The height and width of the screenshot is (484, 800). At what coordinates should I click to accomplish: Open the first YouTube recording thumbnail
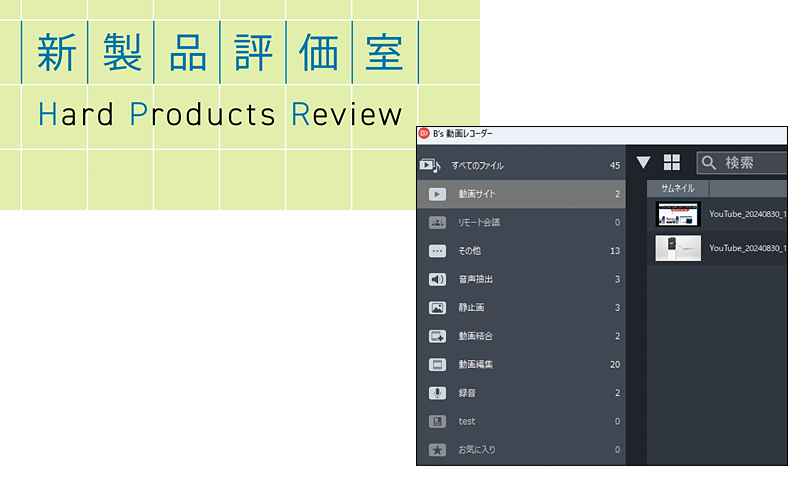coord(678,214)
